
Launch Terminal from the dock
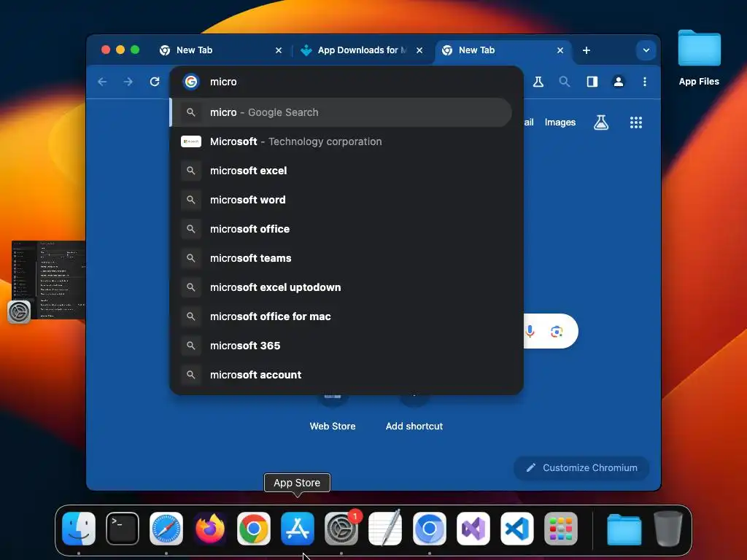click(x=123, y=529)
